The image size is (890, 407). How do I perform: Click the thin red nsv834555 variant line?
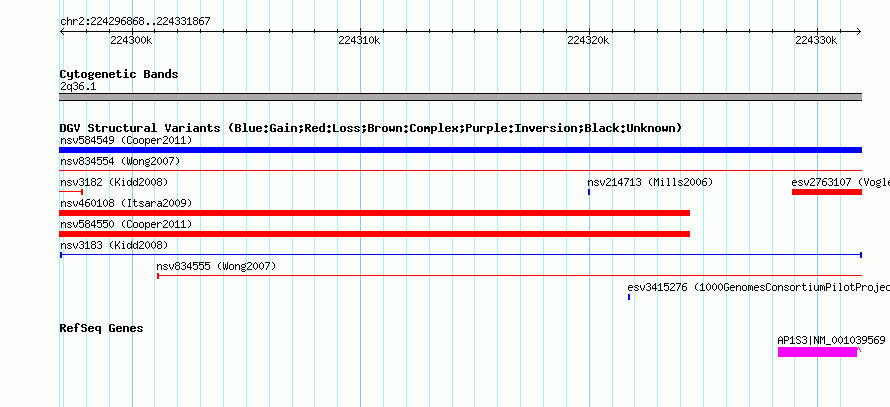click(509, 276)
